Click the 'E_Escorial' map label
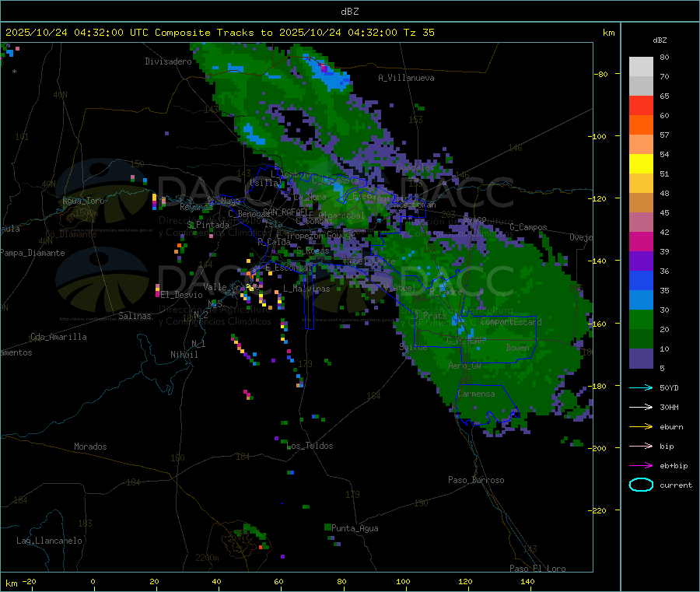This screenshot has width=700, height=592. [289, 268]
